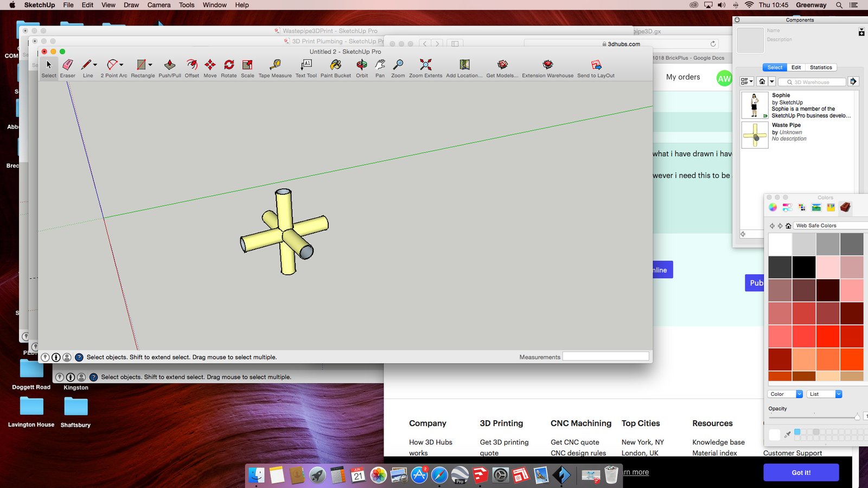Open the Extension Warehouse
Viewport: 868px width, 488px height.
(x=547, y=66)
